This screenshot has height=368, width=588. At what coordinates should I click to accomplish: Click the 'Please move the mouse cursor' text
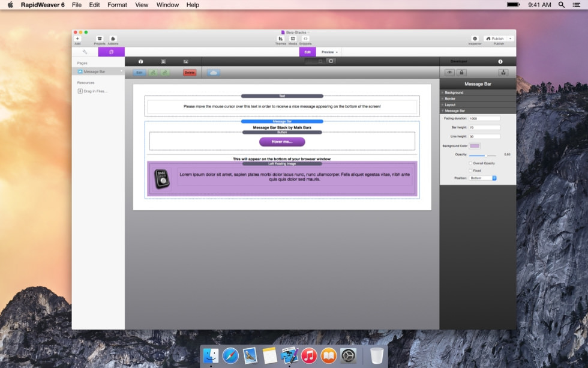point(282,106)
